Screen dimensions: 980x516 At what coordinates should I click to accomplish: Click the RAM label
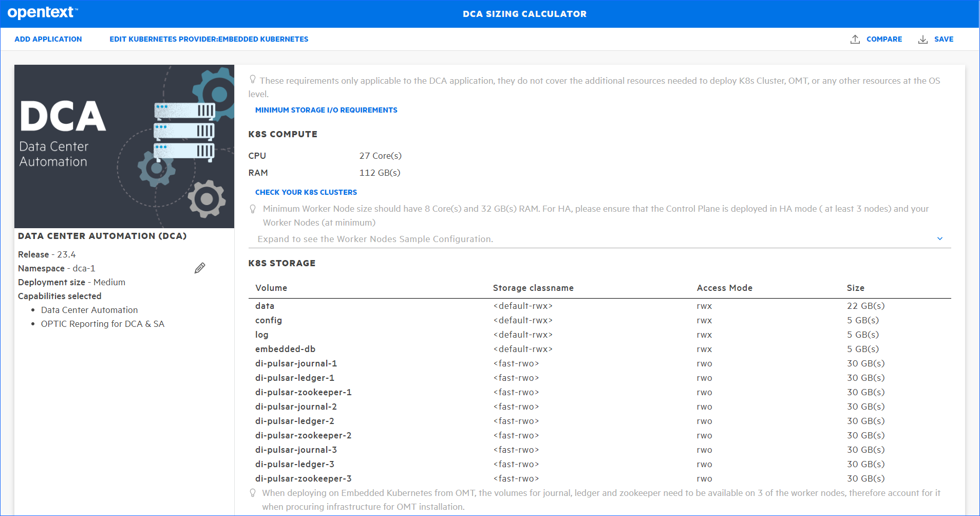click(258, 173)
